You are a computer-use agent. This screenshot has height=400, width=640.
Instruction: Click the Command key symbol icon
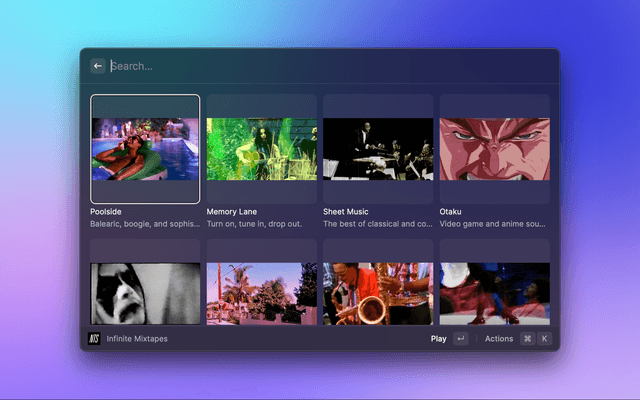(527, 339)
